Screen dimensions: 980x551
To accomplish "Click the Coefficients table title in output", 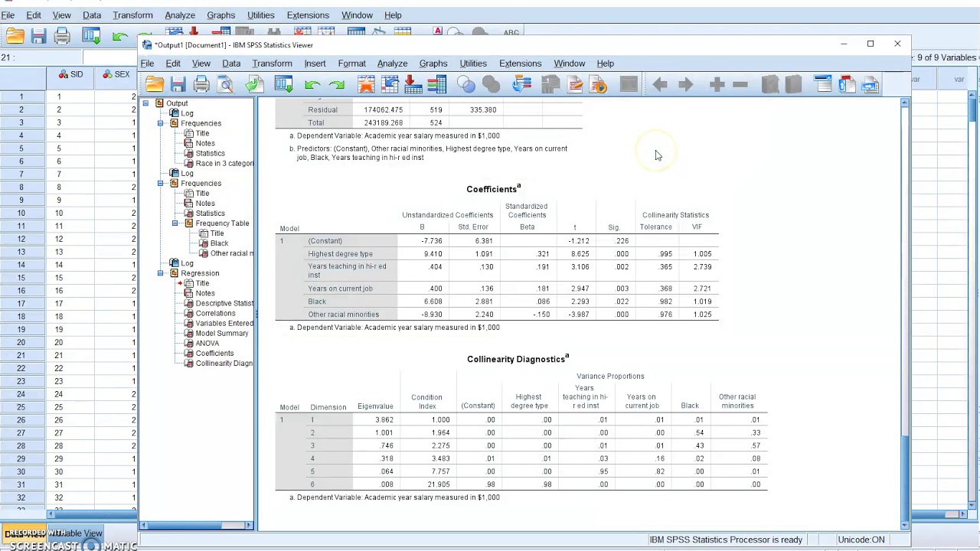I will [x=493, y=189].
